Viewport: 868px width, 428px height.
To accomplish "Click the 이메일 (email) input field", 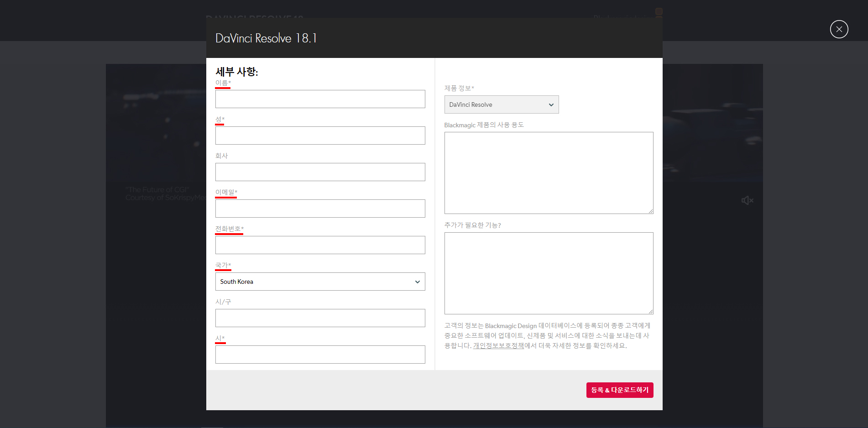I will 320,209.
